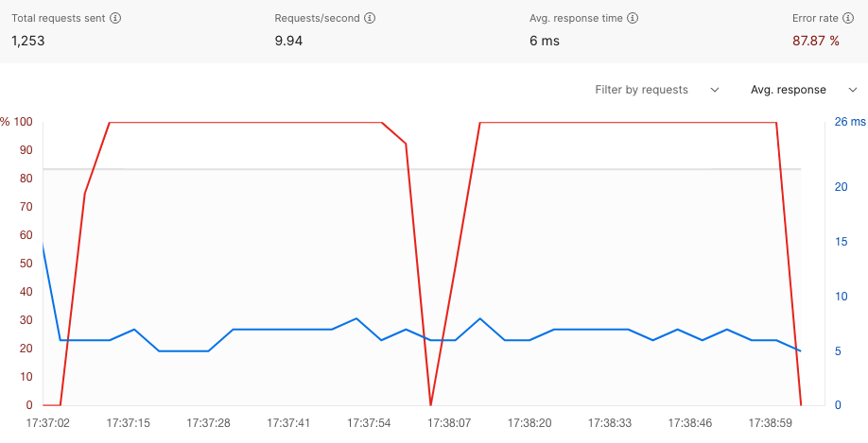Viewport: 868px width, 443px height.
Task: Click the 1,253 total requests value
Action: [28, 41]
